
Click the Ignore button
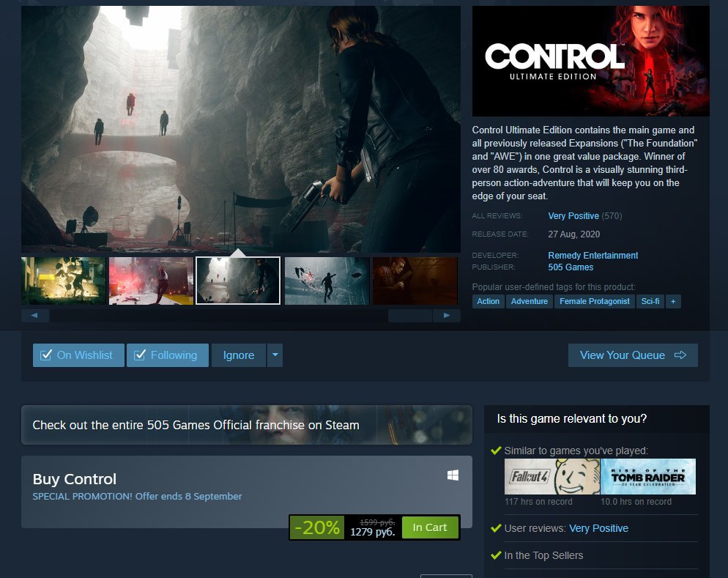[239, 355]
